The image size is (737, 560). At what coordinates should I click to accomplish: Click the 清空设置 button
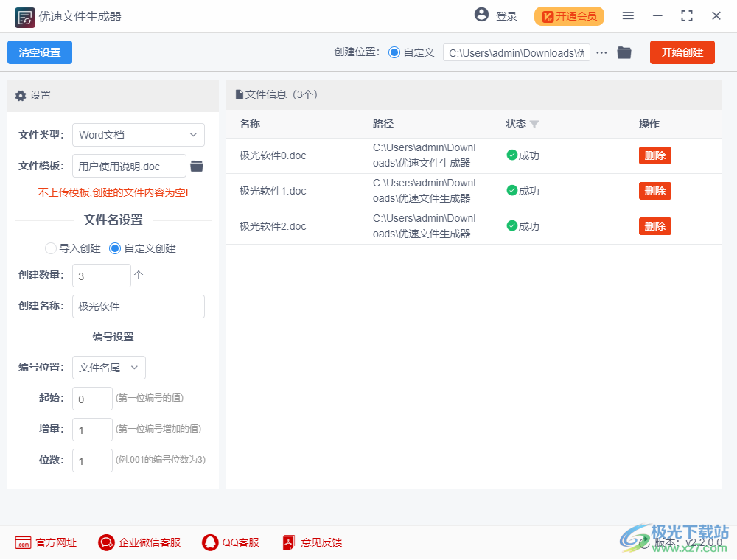coord(39,52)
